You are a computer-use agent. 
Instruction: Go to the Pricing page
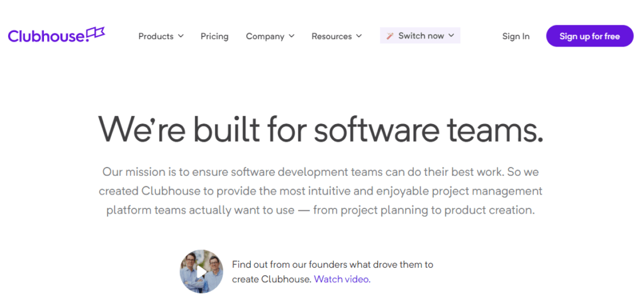tap(214, 36)
